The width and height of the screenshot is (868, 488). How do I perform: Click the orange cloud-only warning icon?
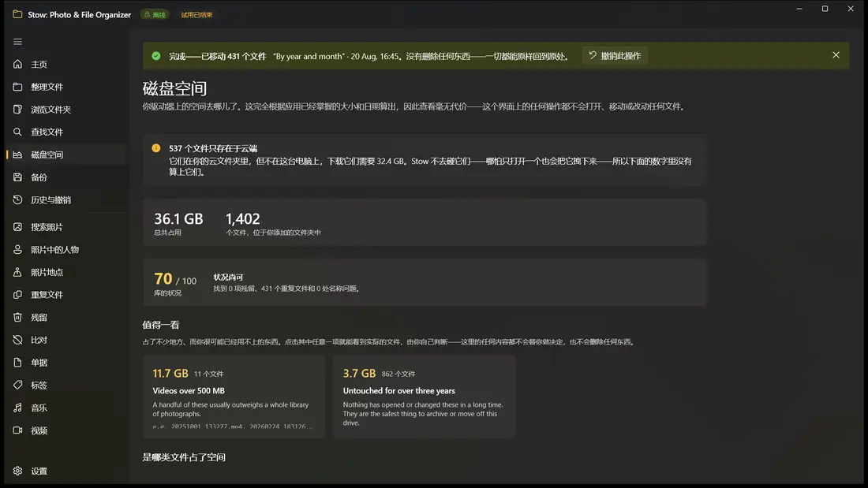point(156,148)
